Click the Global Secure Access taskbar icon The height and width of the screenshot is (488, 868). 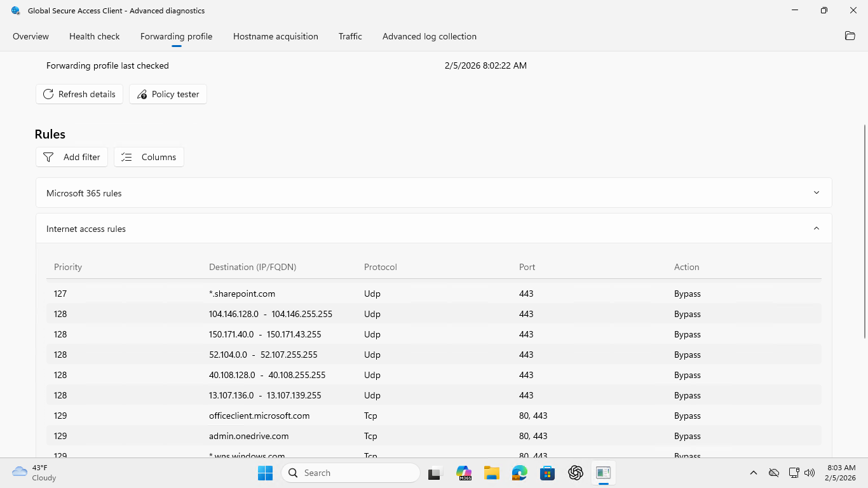[604, 473]
